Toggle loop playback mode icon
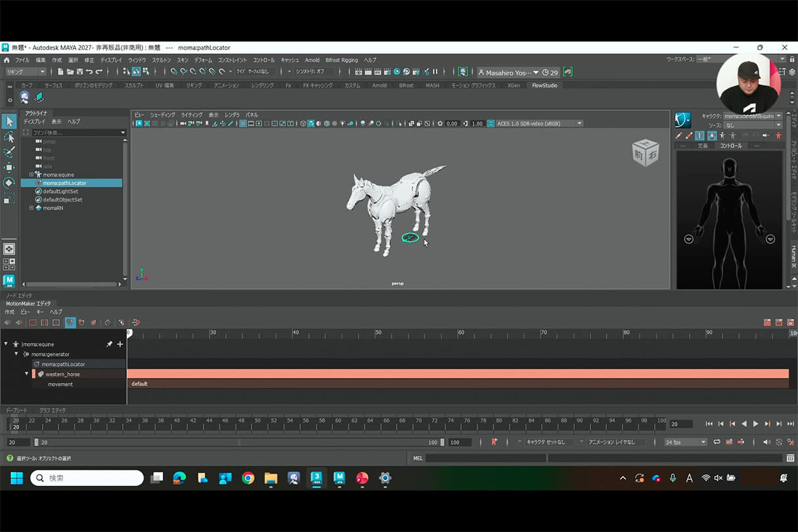798x532 pixels. click(717, 442)
